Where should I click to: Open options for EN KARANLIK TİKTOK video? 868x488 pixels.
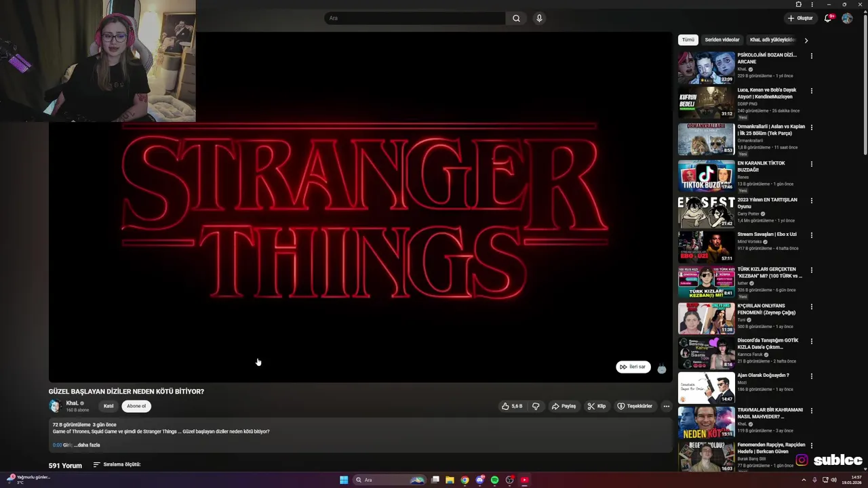coord(812,164)
